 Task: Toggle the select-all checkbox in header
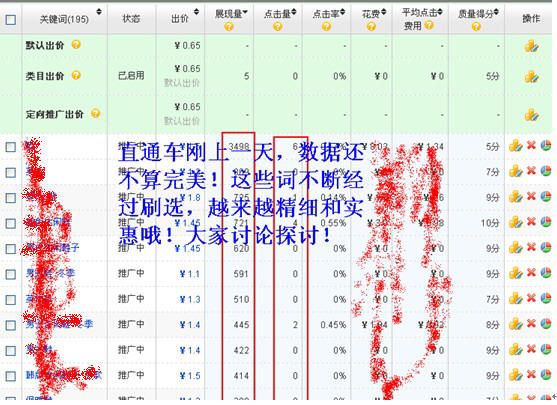tap(11, 20)
